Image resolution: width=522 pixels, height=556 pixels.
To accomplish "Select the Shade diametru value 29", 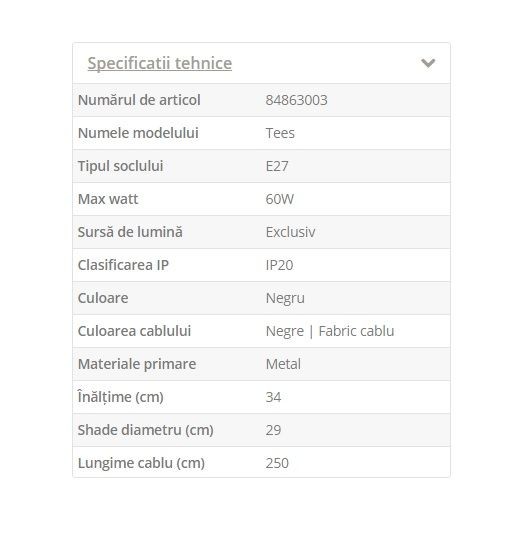I will pos(273,430).
